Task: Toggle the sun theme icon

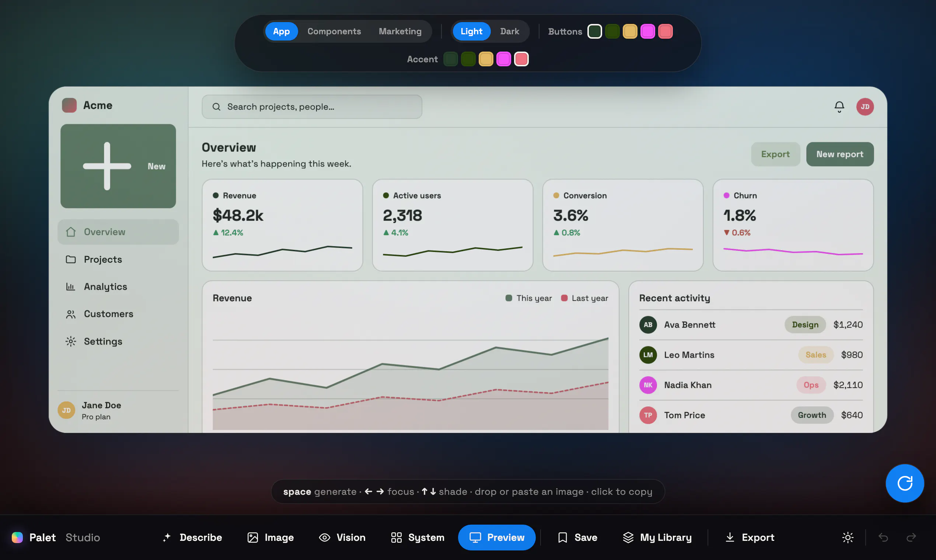Action: 848,538
